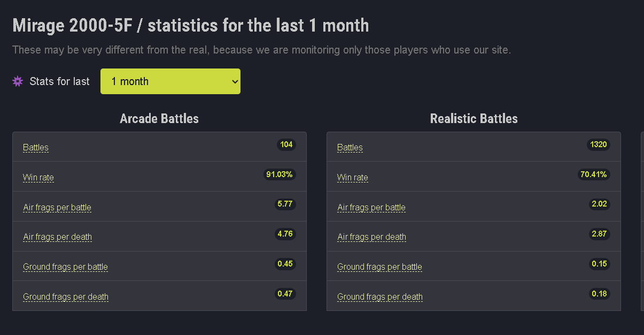
Task: Click the 91.03% win rate badge
Action: pos(280,174)
